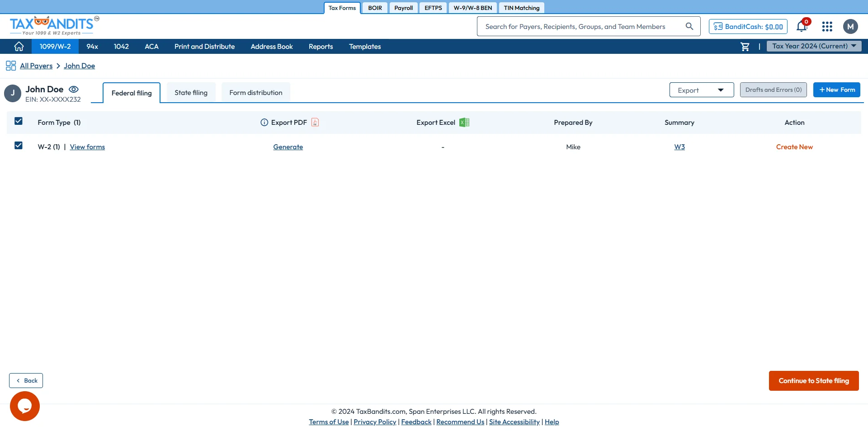Screen dimensions: 868x431
Task: Open the 94x menu
Action: [92, 47]
